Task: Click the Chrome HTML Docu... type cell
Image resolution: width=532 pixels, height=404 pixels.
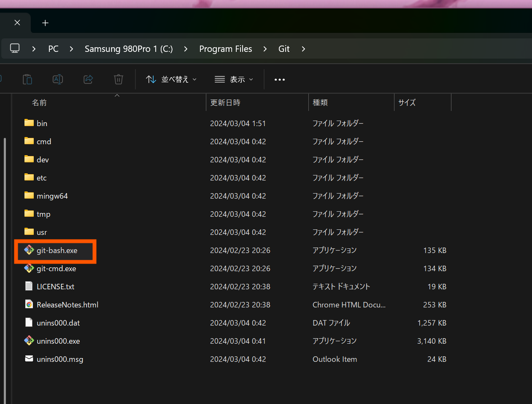Action: (349, 304)
